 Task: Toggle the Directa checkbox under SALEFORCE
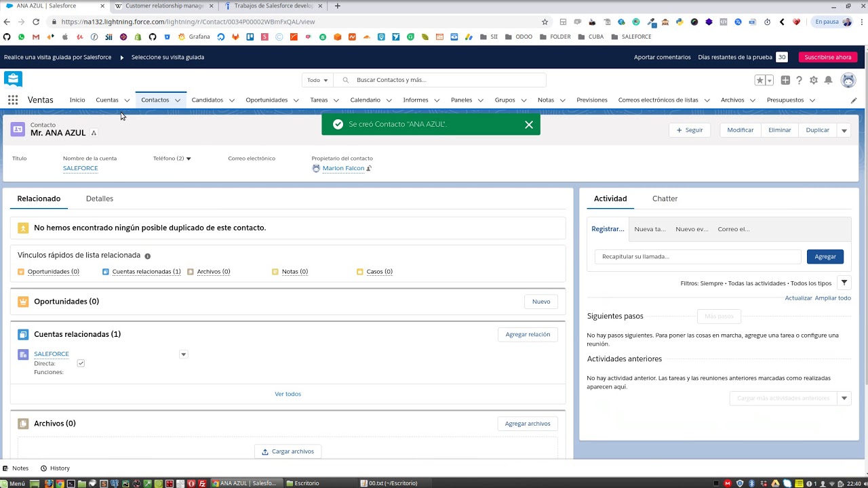(x=81, y=363)
